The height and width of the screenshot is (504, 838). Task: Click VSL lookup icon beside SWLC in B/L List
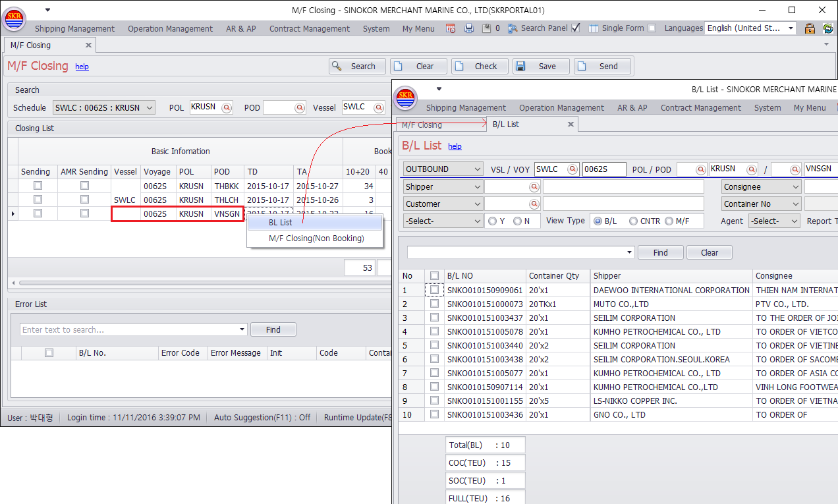click(572, 169)
